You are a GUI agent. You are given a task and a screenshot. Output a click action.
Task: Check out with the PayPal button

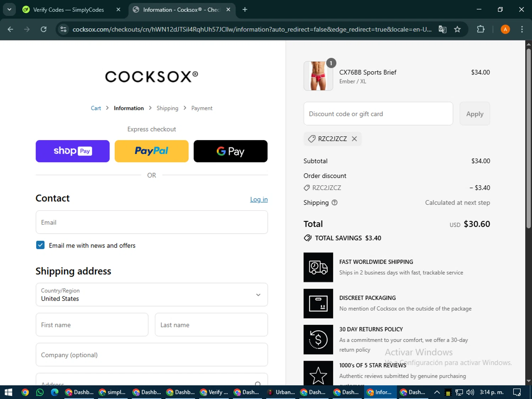[151, 151]
